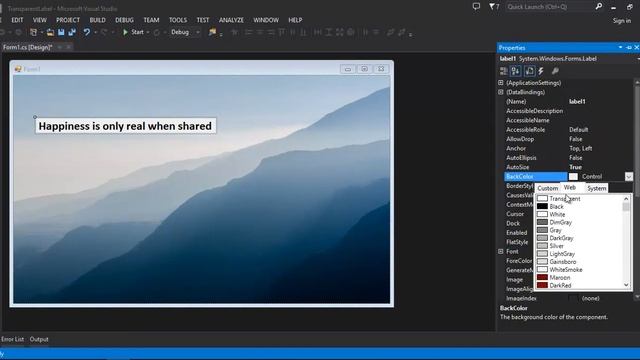Show the Properties page icon in Properties panel
640x360 pixels.
(529, 71)
